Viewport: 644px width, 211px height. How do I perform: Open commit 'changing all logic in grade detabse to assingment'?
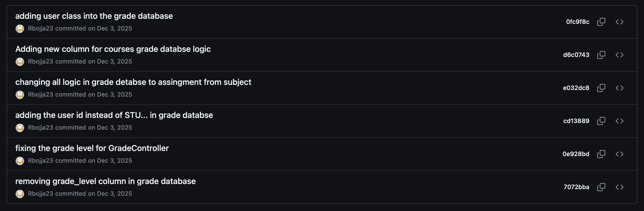pos(133,82)
